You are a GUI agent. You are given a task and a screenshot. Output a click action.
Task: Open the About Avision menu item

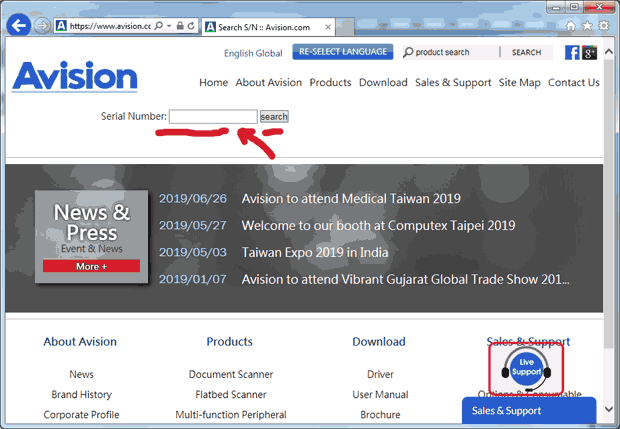tap(268, 82)
